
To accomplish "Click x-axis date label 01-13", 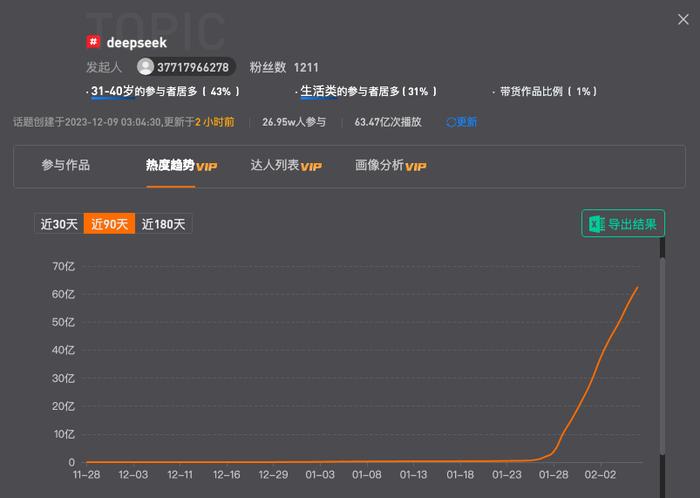I will (x=413, y=474).
